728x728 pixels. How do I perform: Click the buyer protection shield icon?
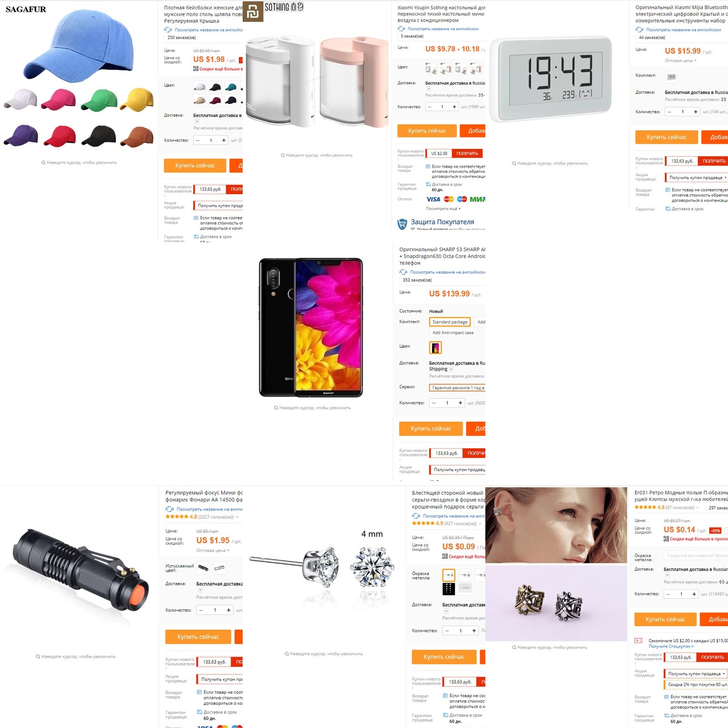403,223
